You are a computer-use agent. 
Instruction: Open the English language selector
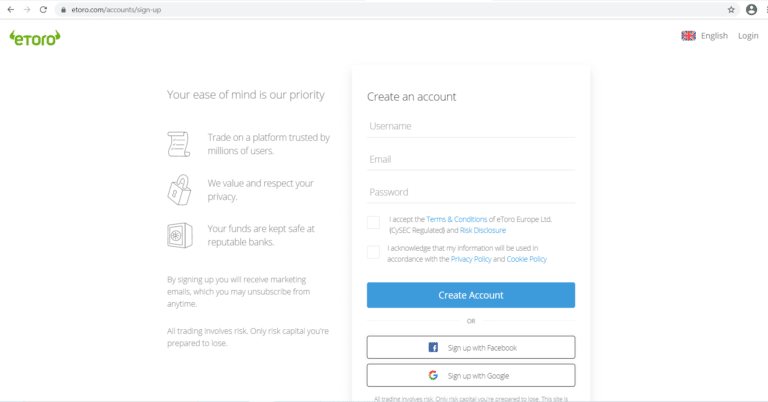tap(714, 36)
